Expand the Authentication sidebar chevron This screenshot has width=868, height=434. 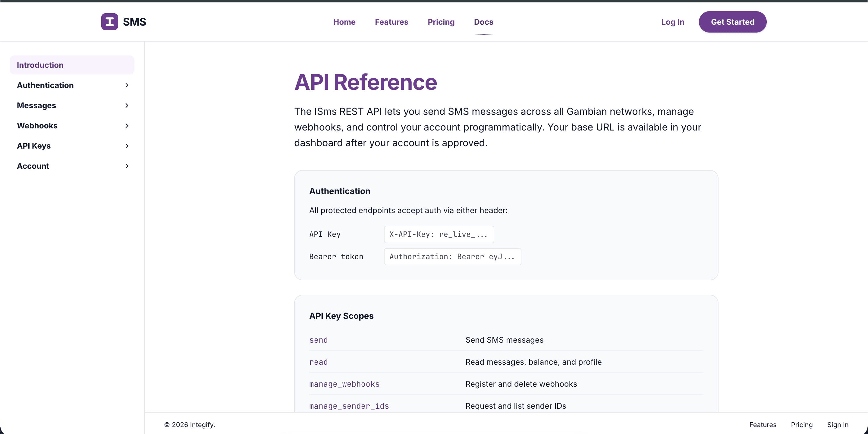pyautogui.click(x=127, y=85)
